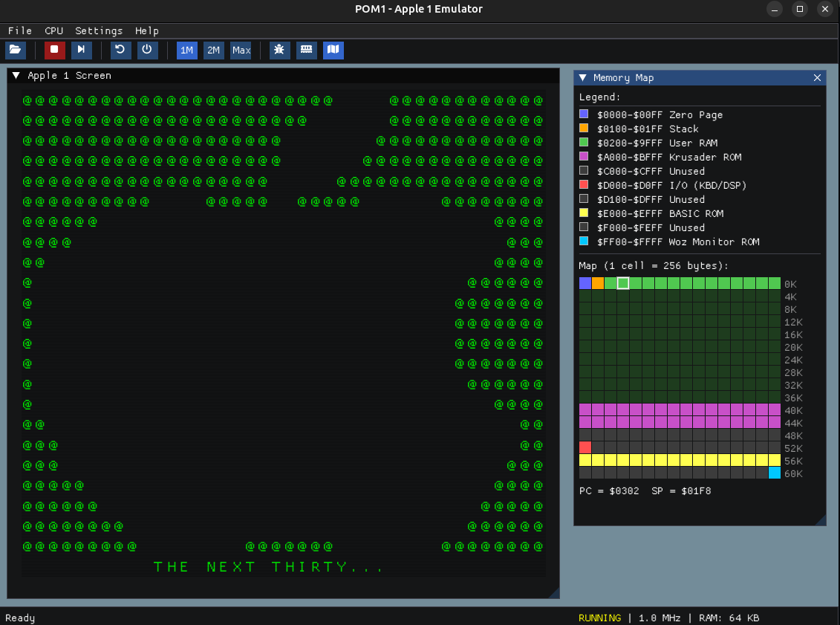This screenshot has width=840, height=625.
Task: Open the Help menu
Action: coord(146,30)
